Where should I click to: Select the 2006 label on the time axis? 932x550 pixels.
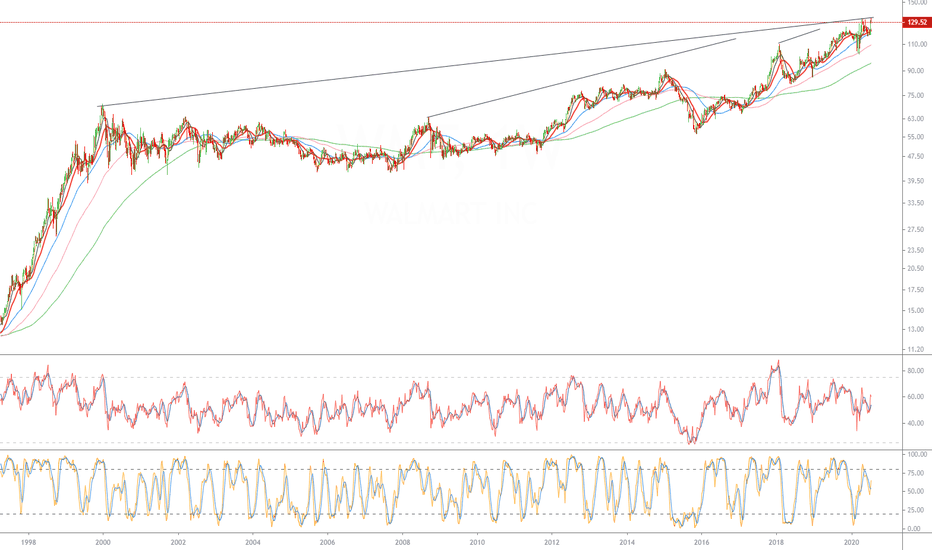click(x=327, y=542)
